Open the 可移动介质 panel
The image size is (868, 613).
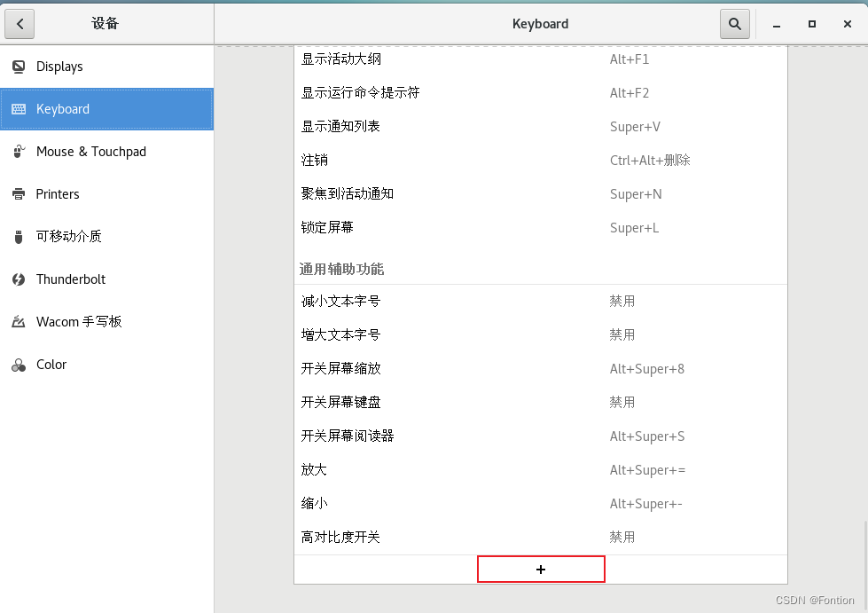(107, 237)
